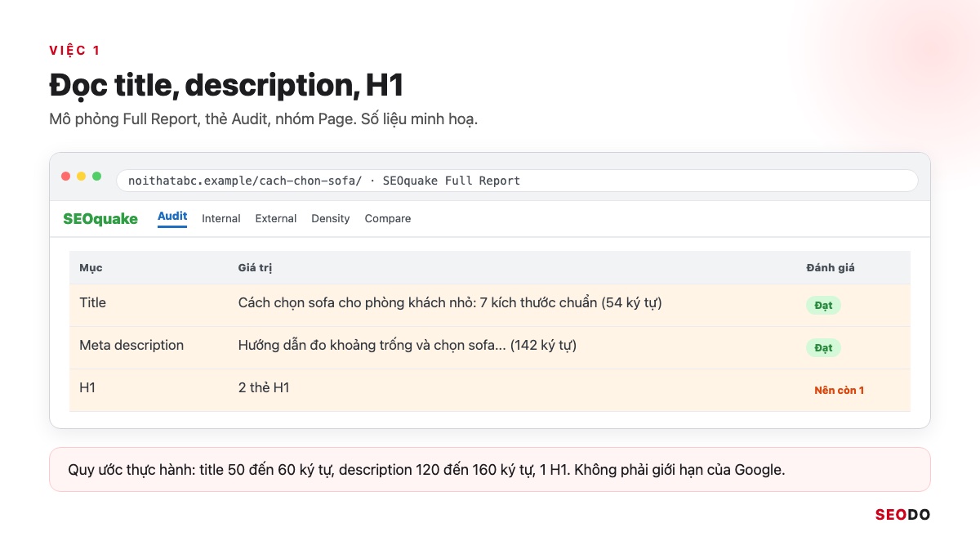Screen dimensions: 980x541
Task: Click the title value 'Cách chọn sofa cho phòng khách nhỏ'
Action: click(x=450, y=302)
